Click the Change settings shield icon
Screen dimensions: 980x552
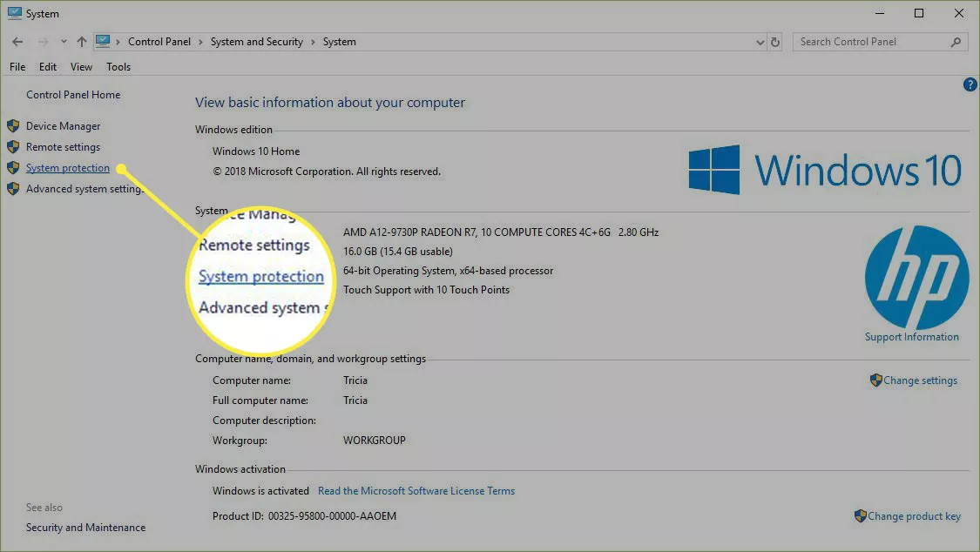click(876, 380)
